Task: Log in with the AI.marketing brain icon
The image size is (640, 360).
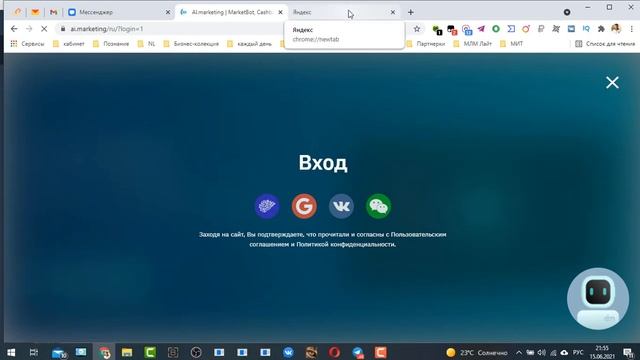Action: click(267, 206)
